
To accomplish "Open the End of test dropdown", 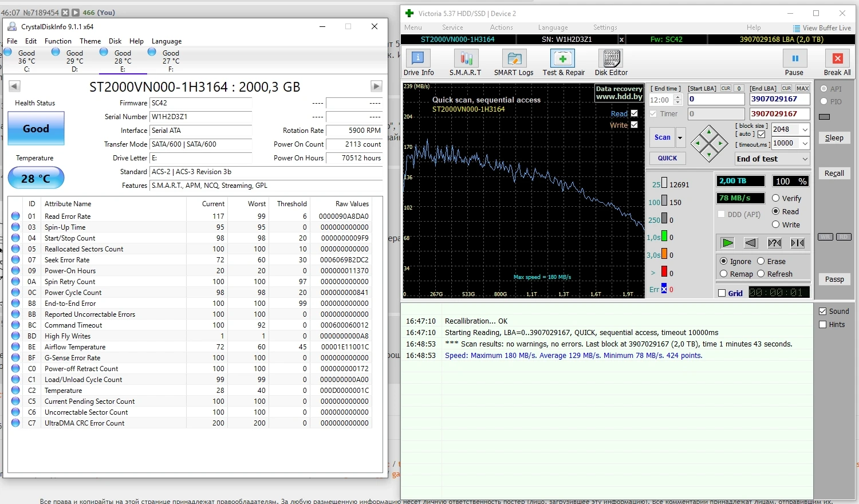I will pos(805,159).
